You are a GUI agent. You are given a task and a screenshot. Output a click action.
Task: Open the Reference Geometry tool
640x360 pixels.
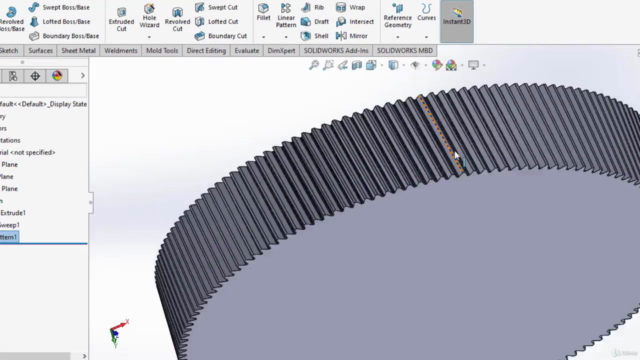point(398,16)
